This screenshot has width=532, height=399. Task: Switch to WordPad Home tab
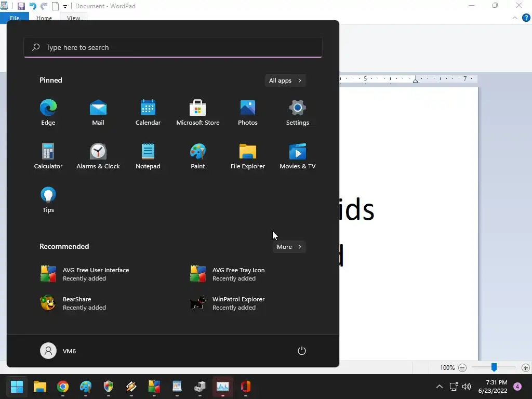click(x=44, y=18)
